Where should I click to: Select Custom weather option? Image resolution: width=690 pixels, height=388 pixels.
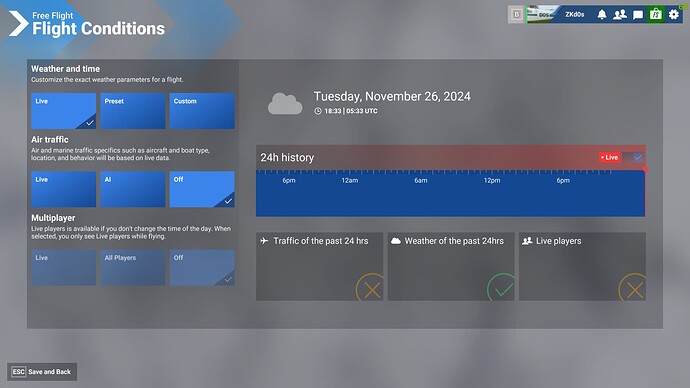click(x=202, y=111)
